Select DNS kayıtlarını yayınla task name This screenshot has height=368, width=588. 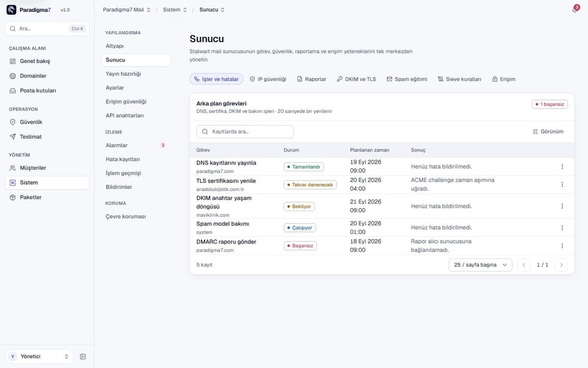click(x=226, y=163)
